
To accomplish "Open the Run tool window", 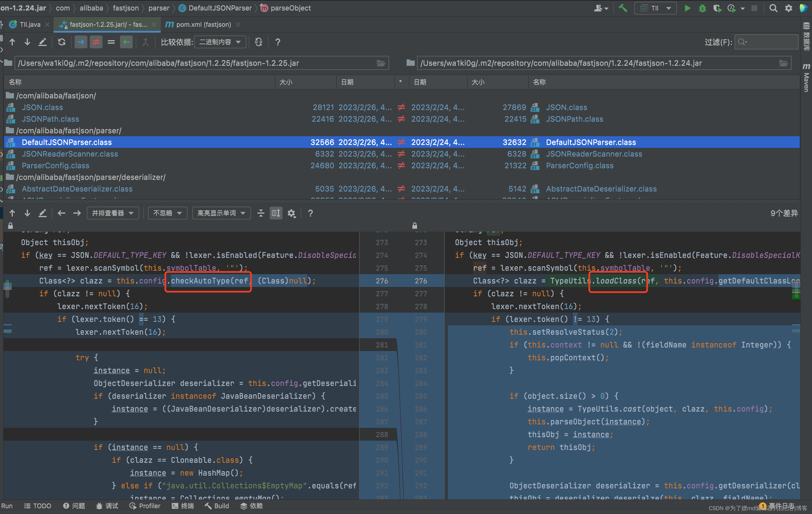I will click(7, 506).
